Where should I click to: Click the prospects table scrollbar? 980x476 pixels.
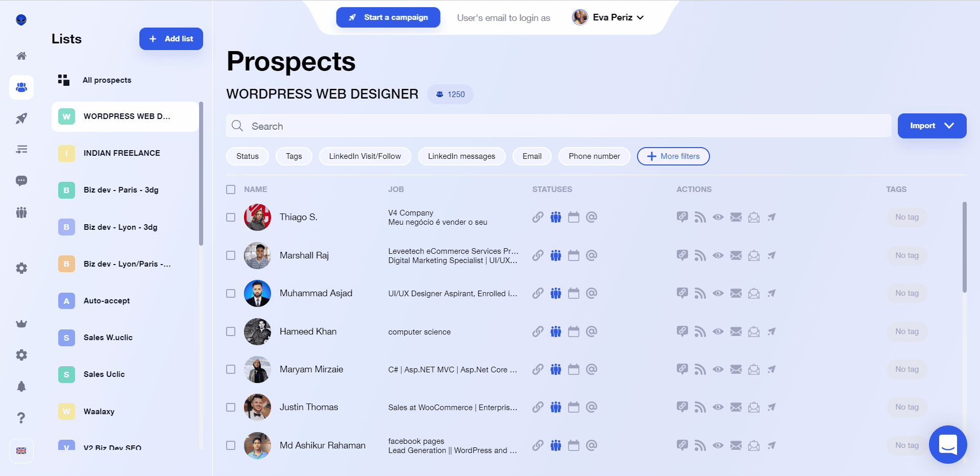tap(964, 247)
